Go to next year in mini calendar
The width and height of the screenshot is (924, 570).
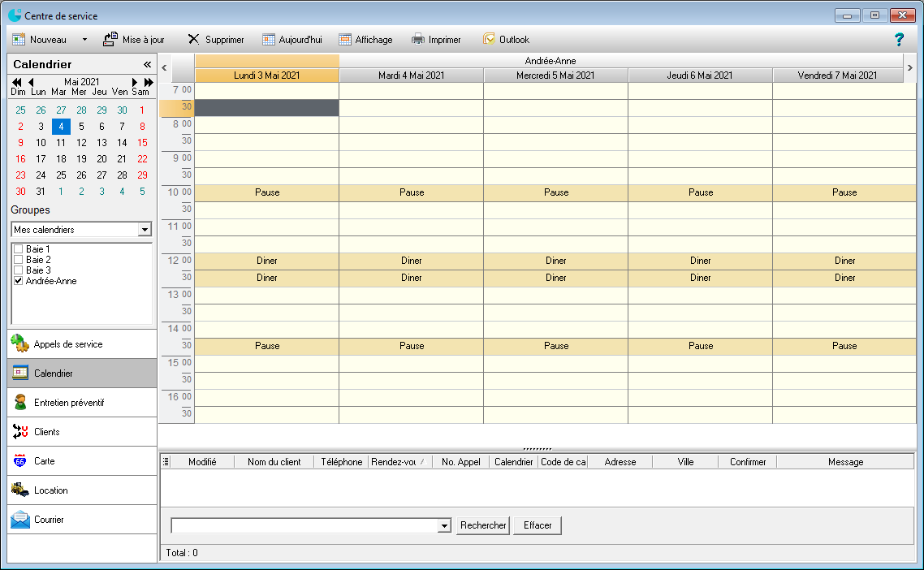click(x=149, y=82)
